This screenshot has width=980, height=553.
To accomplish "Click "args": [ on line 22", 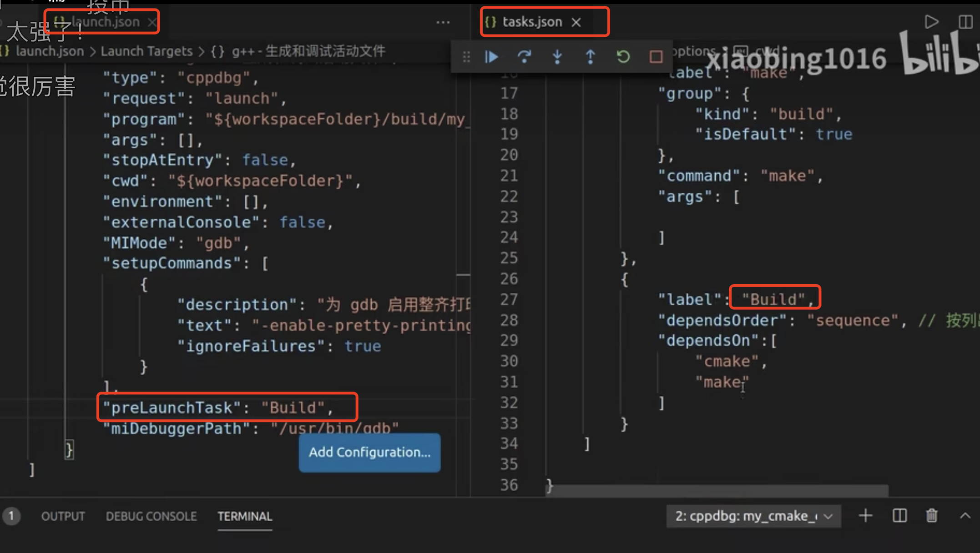I will (x=699, y=196).
